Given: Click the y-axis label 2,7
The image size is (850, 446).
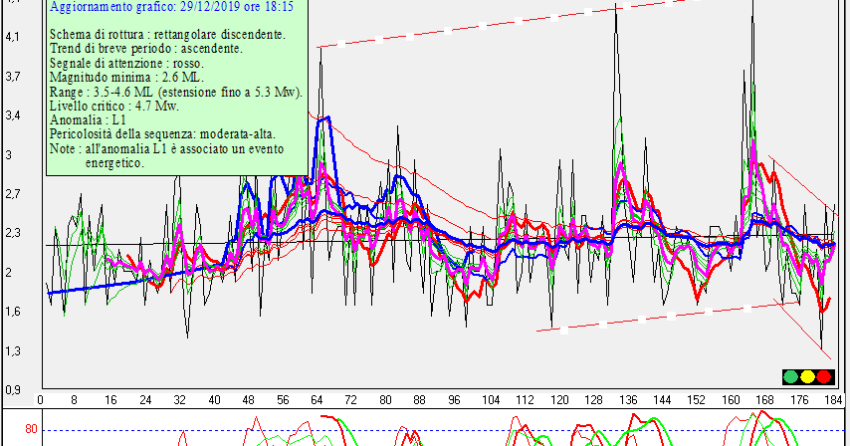Looking at the screenshot, I should pyautogui.click(x=12, y=194).
